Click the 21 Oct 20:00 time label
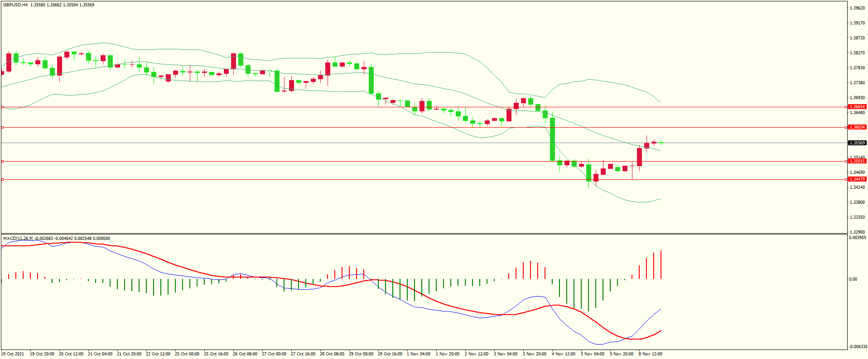868x359 pixels. click(x=129, y=354)
